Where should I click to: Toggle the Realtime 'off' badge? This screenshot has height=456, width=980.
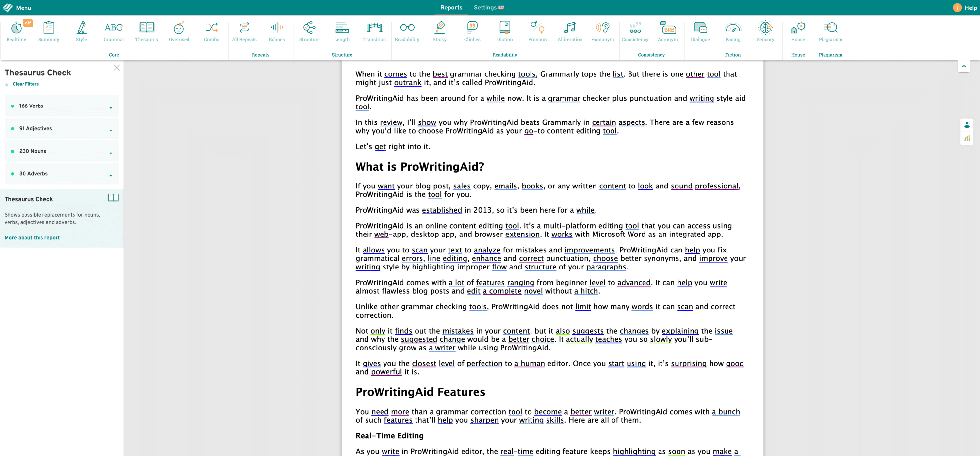click(x=28, y=23)
